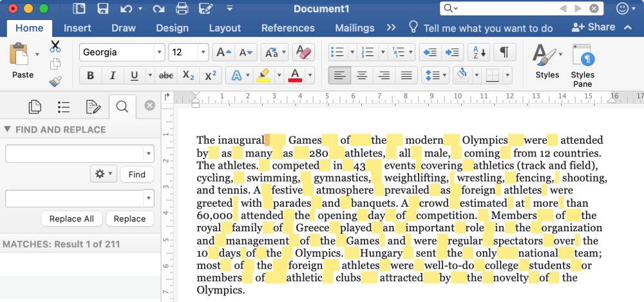Toggle Bold formatting

[x=90, y=75]
